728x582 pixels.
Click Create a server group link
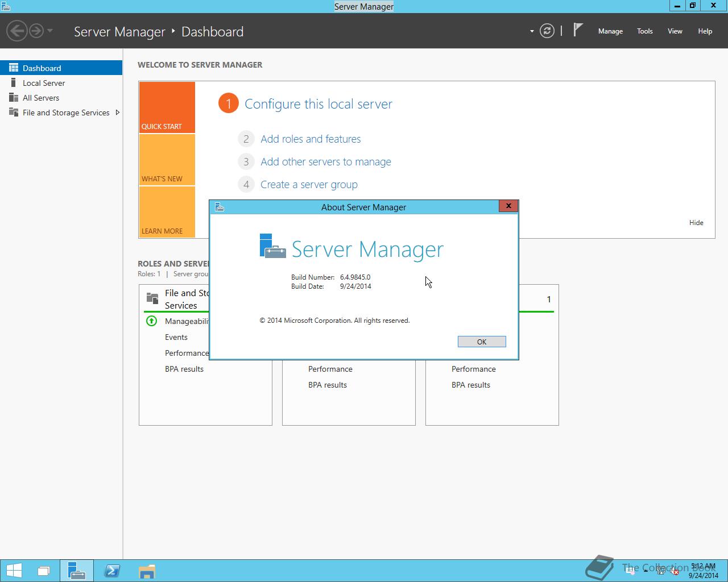[309, 184]
